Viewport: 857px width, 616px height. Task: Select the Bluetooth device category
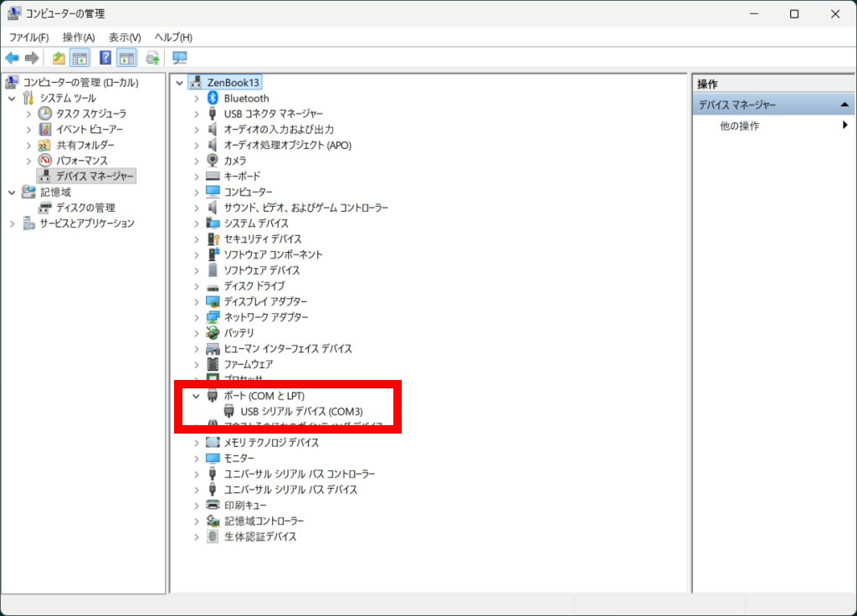coord(246,98)
